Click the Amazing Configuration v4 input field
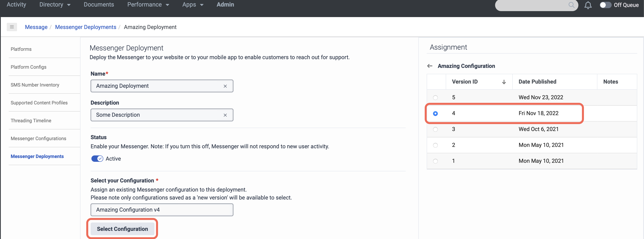644x239 pixels. (x=162, y=210)
